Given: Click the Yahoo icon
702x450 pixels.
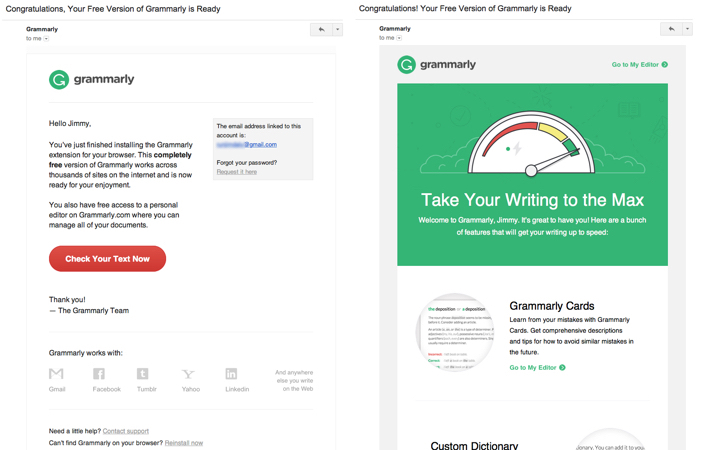Looking at the screenshot, I should pos(188,375).
